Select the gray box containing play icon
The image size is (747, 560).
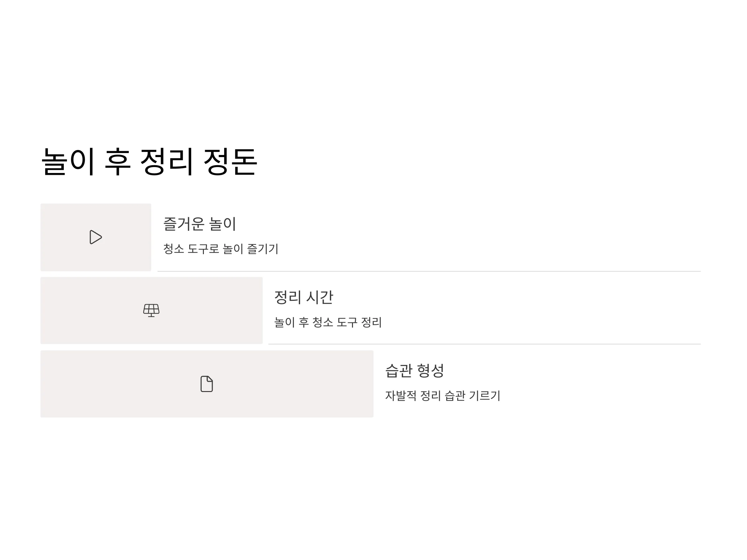(x=96, y=237)
